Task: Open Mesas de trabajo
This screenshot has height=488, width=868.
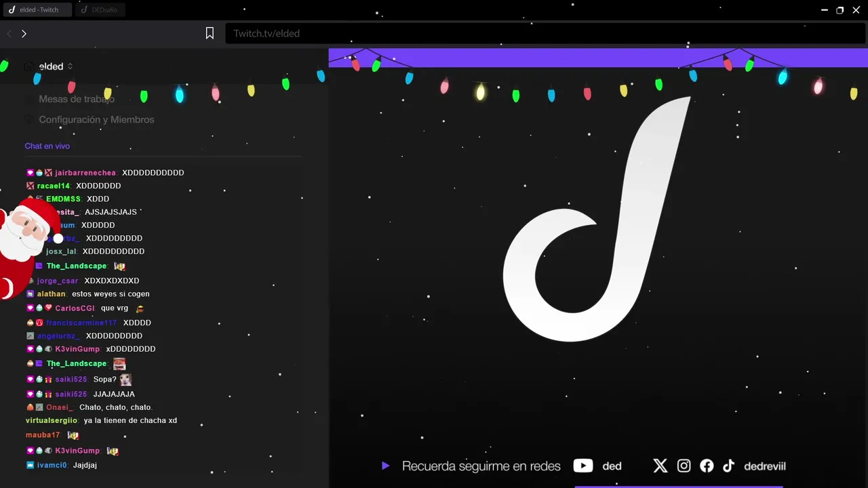Action: pos(77,99)
